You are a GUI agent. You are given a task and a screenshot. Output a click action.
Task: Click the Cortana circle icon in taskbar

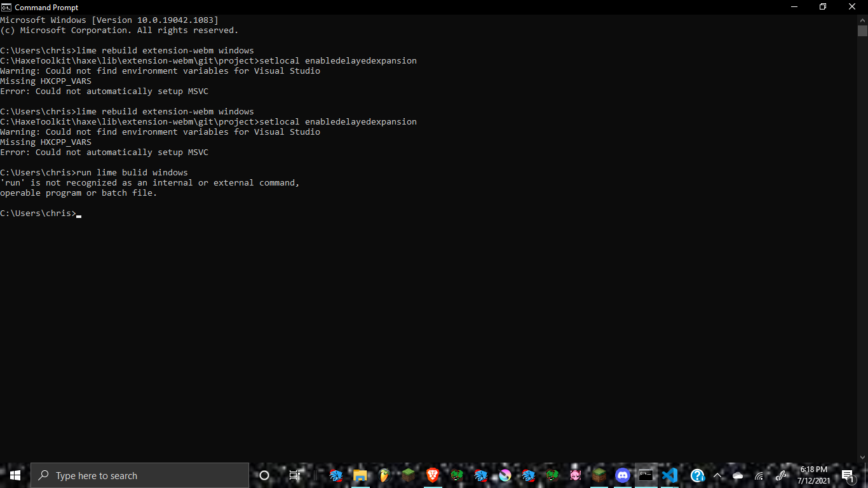click(x=264, y=475)
